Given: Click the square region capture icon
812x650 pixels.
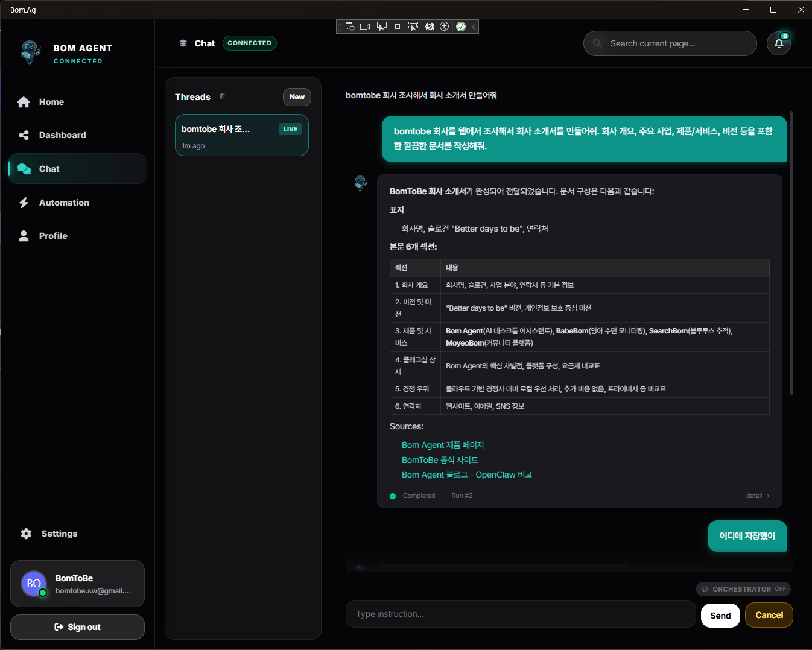Looking at the screenshot, I should pos(398,26).
